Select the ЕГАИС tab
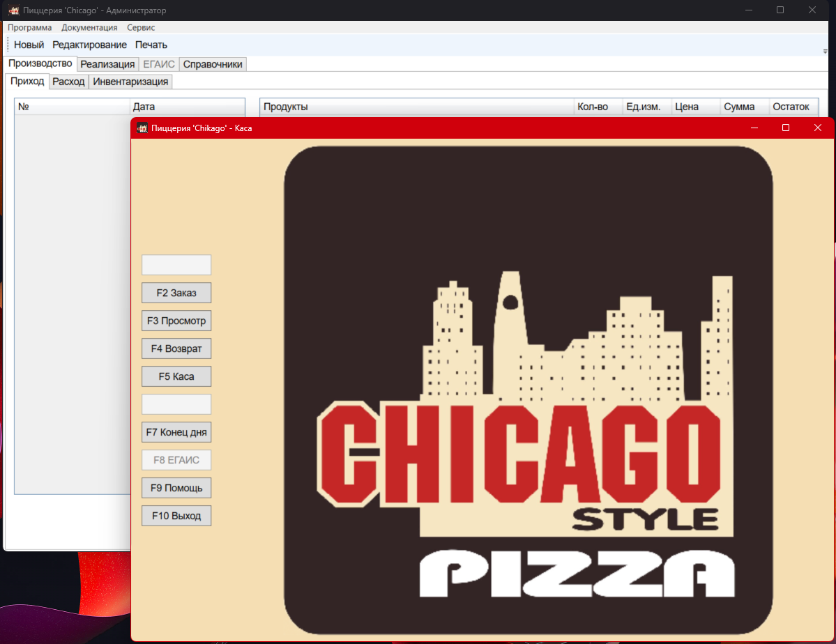Image resolution: width=836 pixels, height=644 pixels. tap(159, 64)
